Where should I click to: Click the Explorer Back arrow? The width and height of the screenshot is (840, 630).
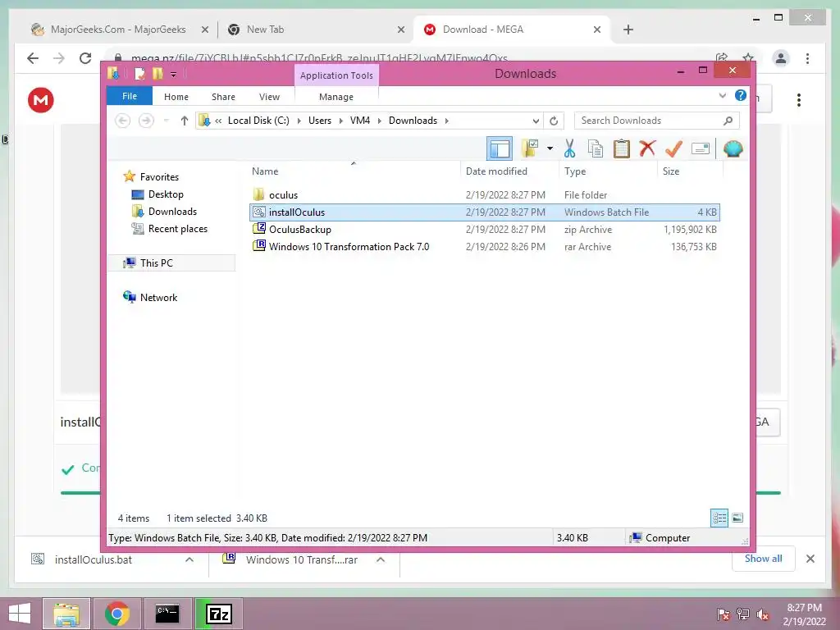pos(123,121)
